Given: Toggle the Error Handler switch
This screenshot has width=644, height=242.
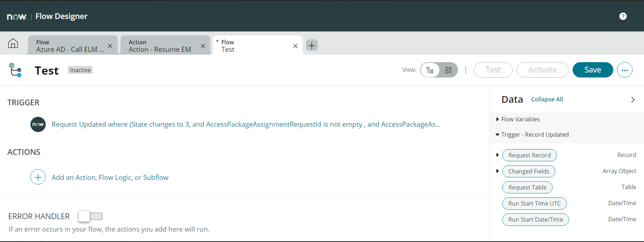Looking at the screenshot, I should (x=90, y=216).
